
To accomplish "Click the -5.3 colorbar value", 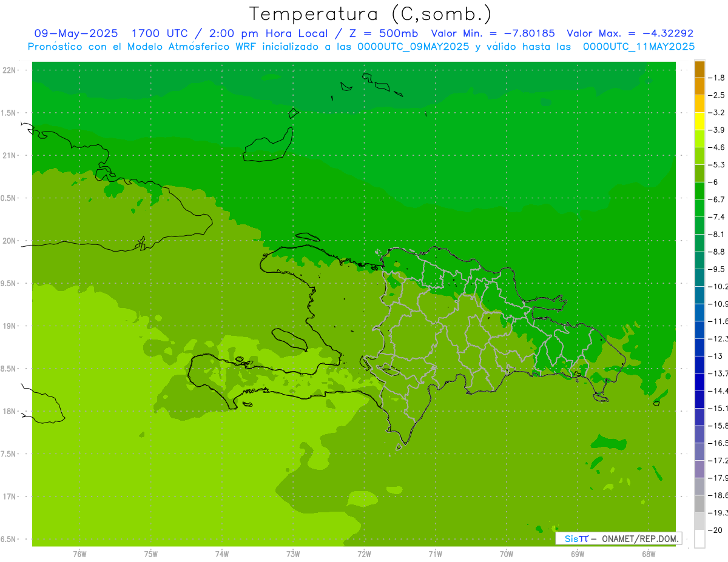I will point(717,165).
